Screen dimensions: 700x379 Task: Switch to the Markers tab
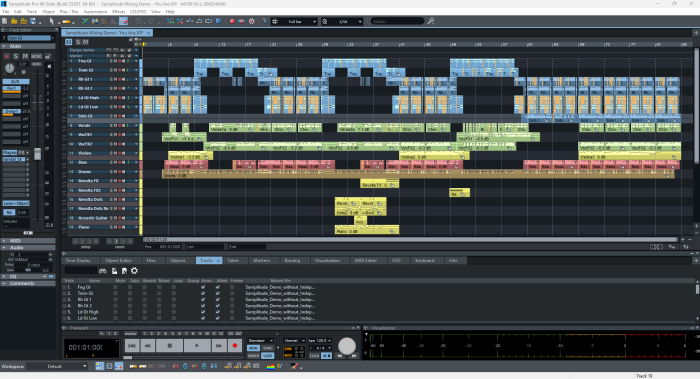(262, 260)
